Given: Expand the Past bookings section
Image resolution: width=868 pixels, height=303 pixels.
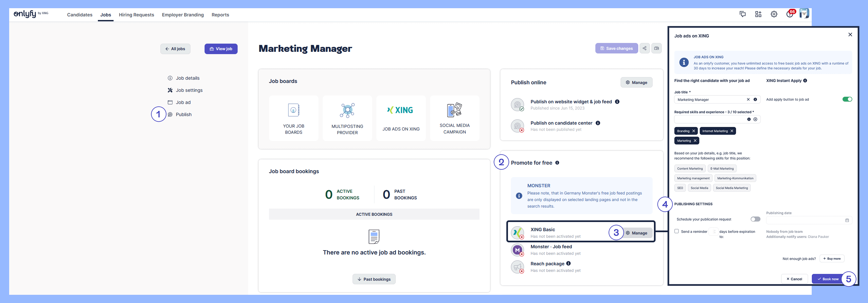Looking at the screenshot, I should click(374, 279).
